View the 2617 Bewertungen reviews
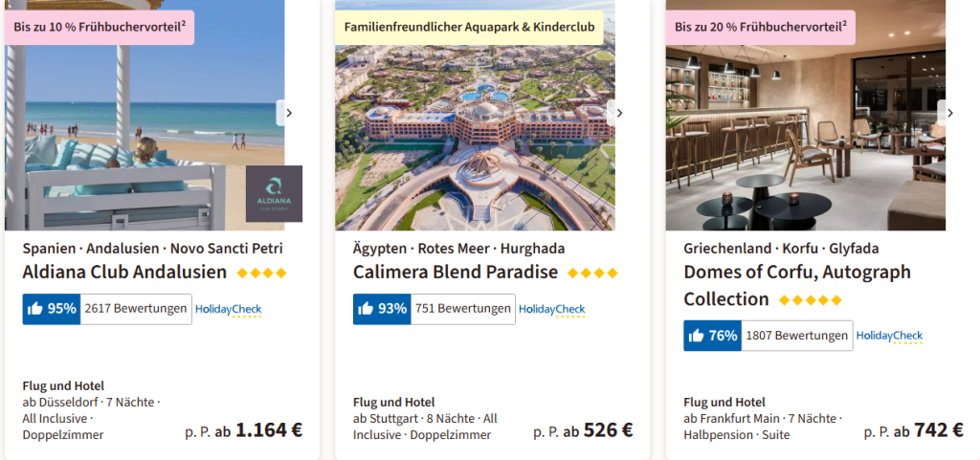The image size is (980, 460). 135,309
